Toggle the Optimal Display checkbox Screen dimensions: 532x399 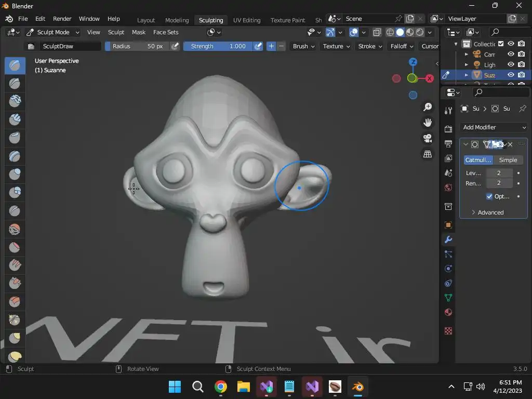click(489, 196)
